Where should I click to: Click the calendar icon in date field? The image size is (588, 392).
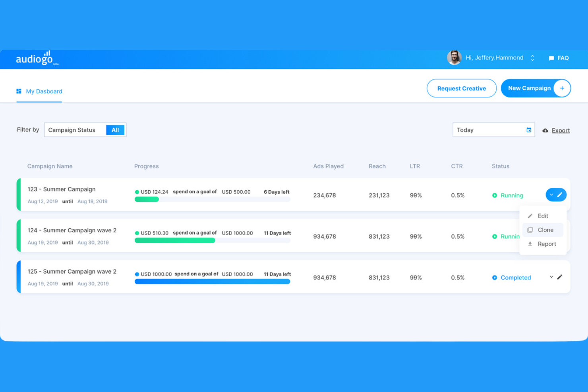pyautogui.click(x=529, y=130)
